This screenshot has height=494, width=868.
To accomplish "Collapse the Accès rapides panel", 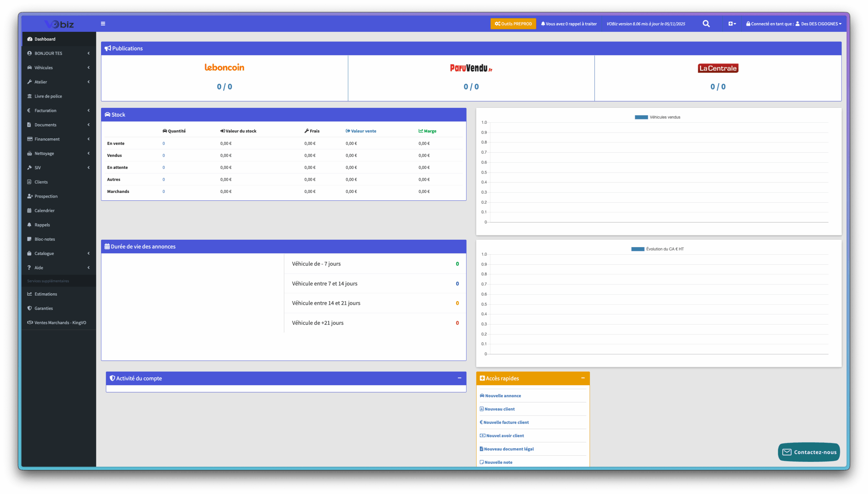I will tap(583, 378).
